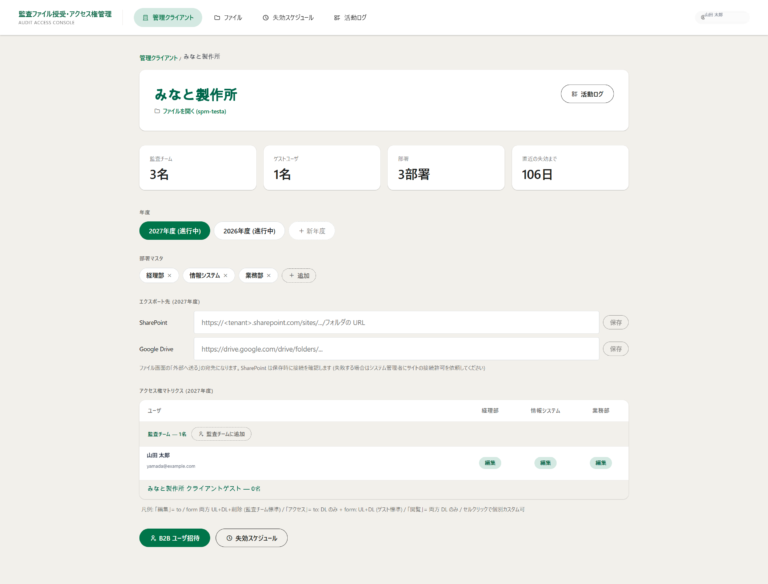Click the みなと製作所 クライアントゲスト group row

[384, 489]
